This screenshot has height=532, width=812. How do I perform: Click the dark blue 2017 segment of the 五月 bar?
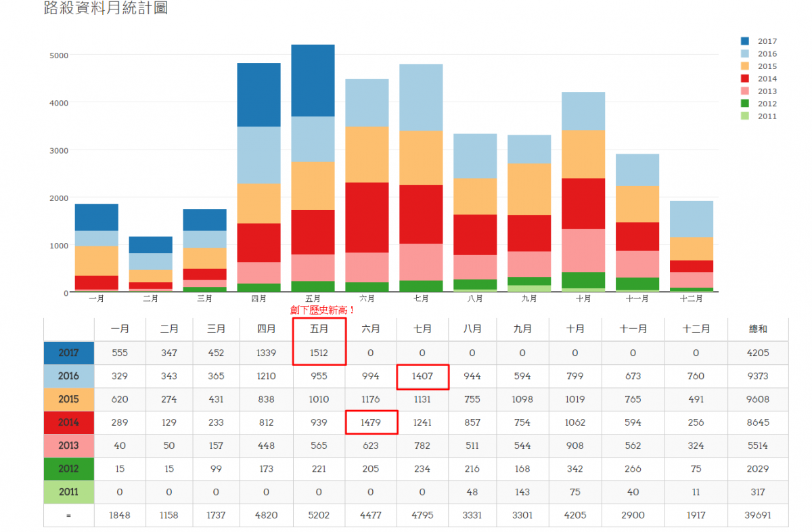[x=313, y=81]
